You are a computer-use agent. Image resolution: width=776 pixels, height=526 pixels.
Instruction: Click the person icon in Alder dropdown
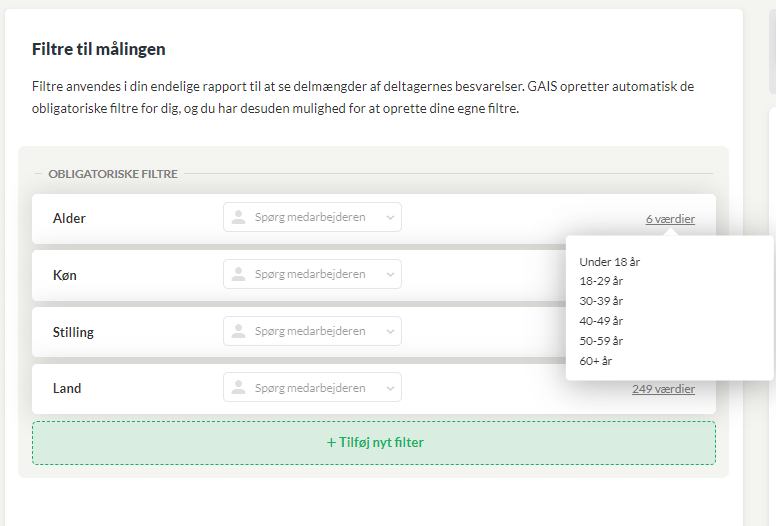[x=239, y=217]
